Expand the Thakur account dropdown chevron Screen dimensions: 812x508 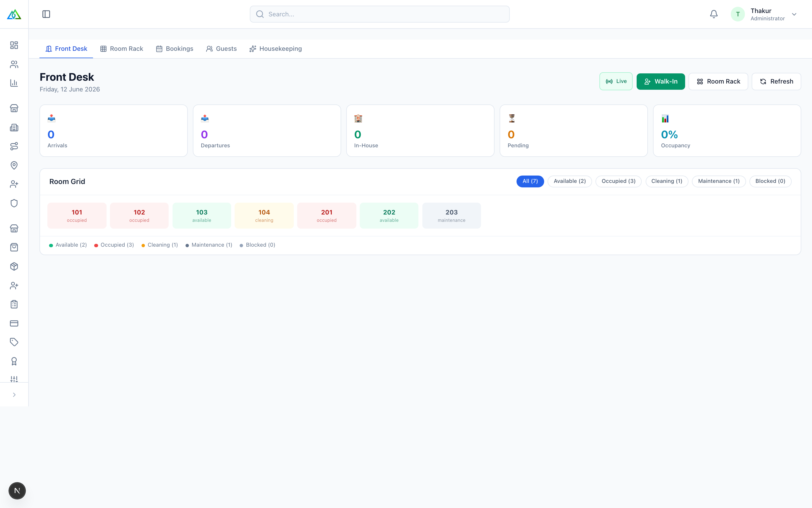(x=794, y=14)
